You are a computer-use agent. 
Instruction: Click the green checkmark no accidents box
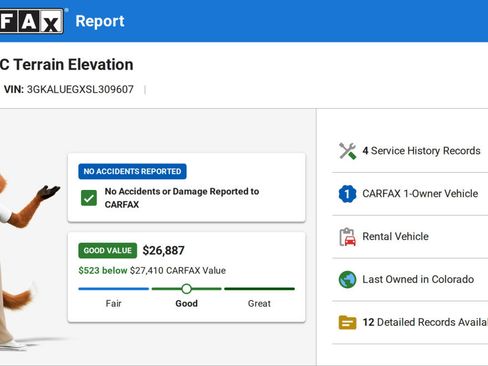point(89,198)
